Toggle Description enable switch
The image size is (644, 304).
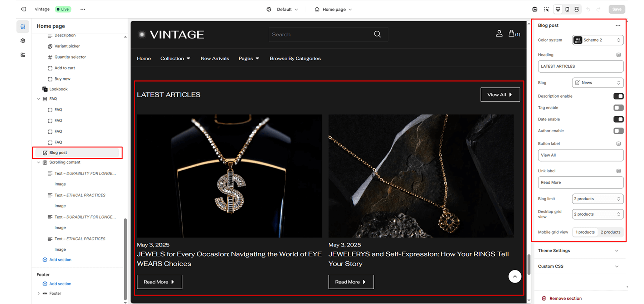coord(618,96)
